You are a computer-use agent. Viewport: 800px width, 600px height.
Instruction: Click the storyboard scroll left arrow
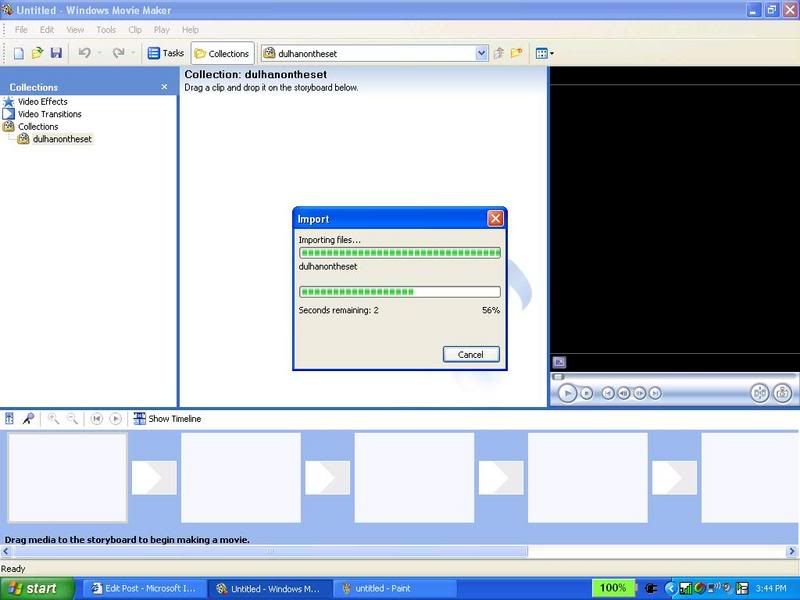pyautogui.click(x=6, y=551)
